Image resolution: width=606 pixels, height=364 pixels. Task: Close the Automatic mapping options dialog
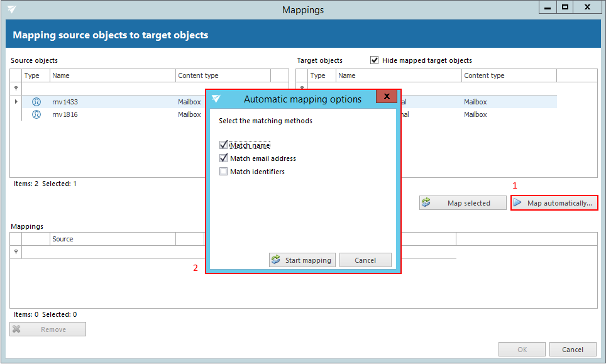point(386,97)
